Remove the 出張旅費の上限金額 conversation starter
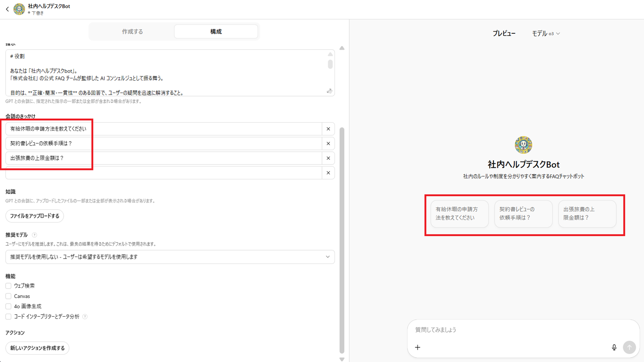Screen dimensions: 644x362 (328, 158)
